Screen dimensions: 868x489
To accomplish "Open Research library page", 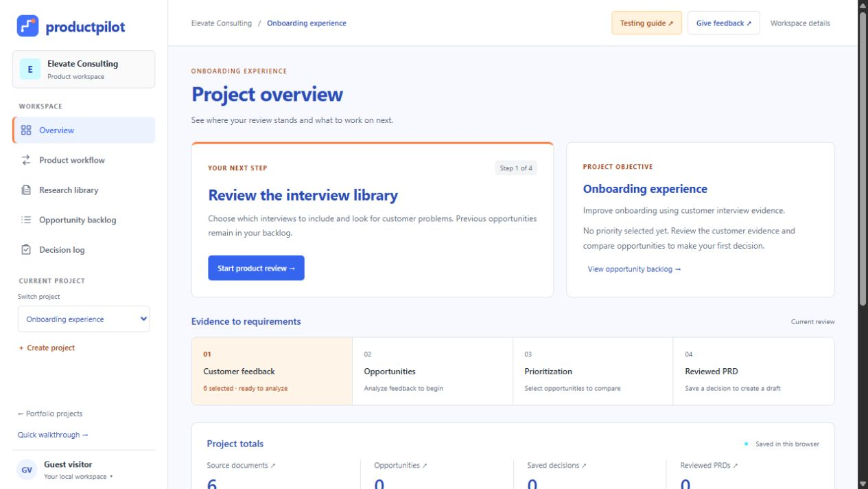I will coord(84,190).
